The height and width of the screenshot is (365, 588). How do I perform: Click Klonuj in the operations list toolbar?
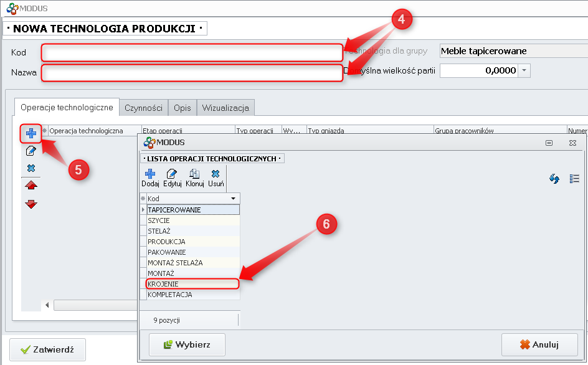[x=194, y=178]
